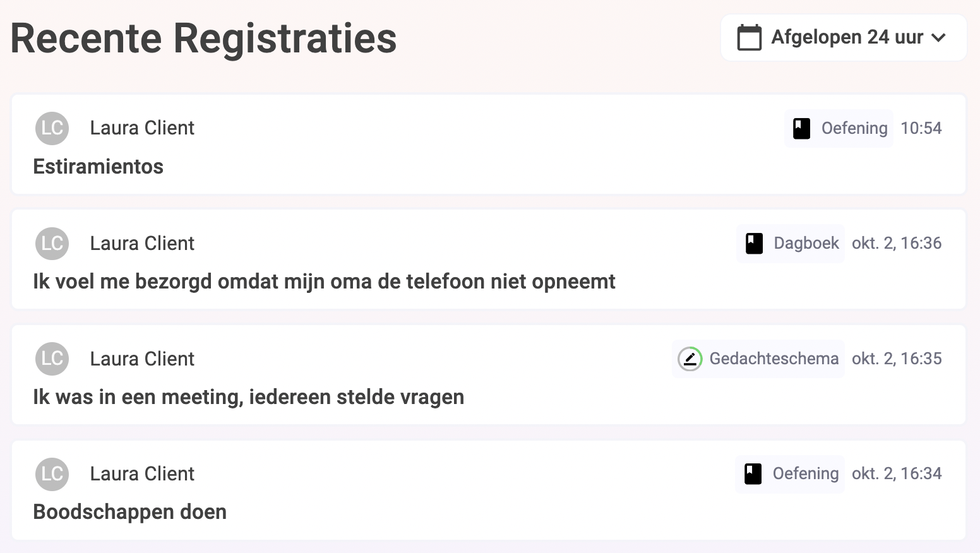Click LC avatar on the Estiramientos entry
The height and width of the screenshot is (553, 980).
tap(52, 128)
